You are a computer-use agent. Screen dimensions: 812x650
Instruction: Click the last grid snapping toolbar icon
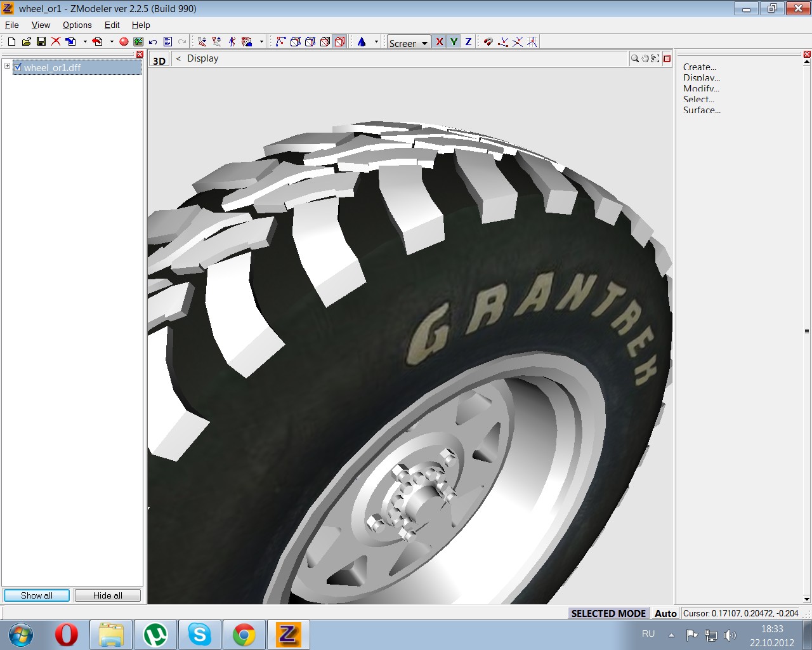532,42
